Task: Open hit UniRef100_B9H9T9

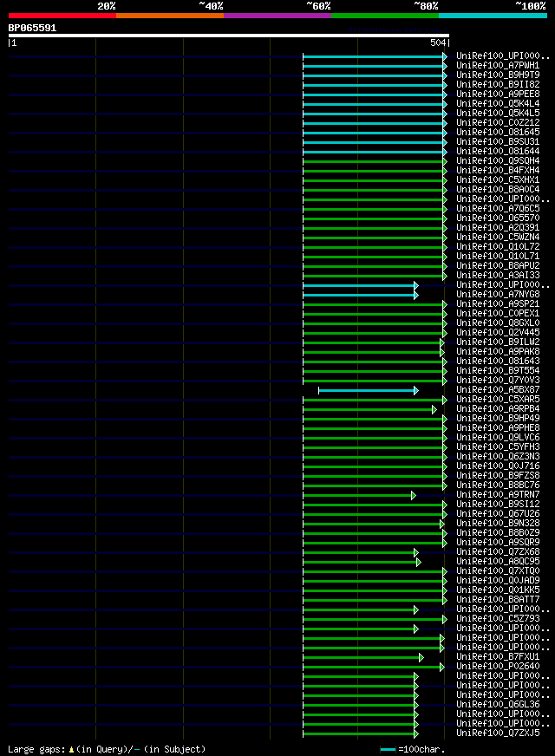Action: click(x=498, y=75)
